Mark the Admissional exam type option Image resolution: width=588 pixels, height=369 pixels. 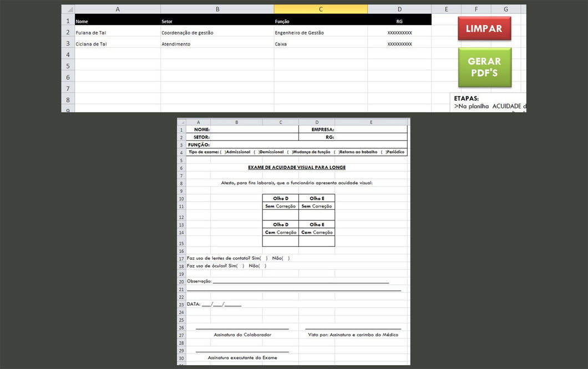click(223, 152)
